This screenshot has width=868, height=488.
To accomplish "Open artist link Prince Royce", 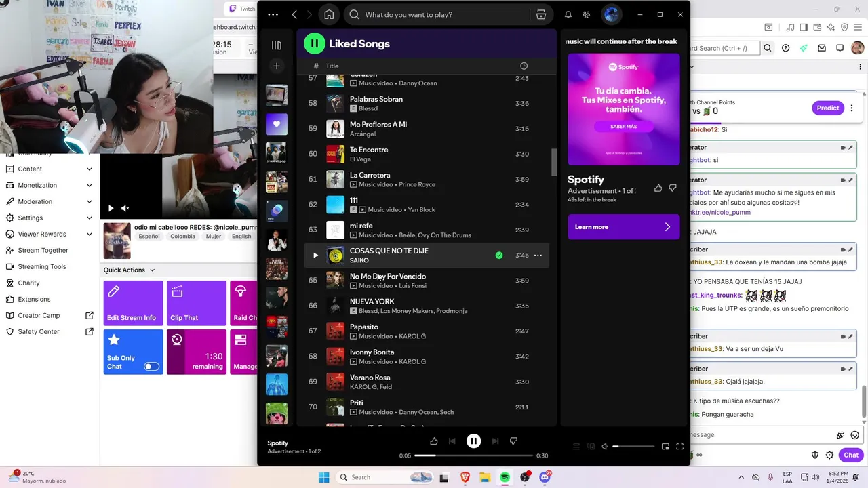I will tap(417, 184).
